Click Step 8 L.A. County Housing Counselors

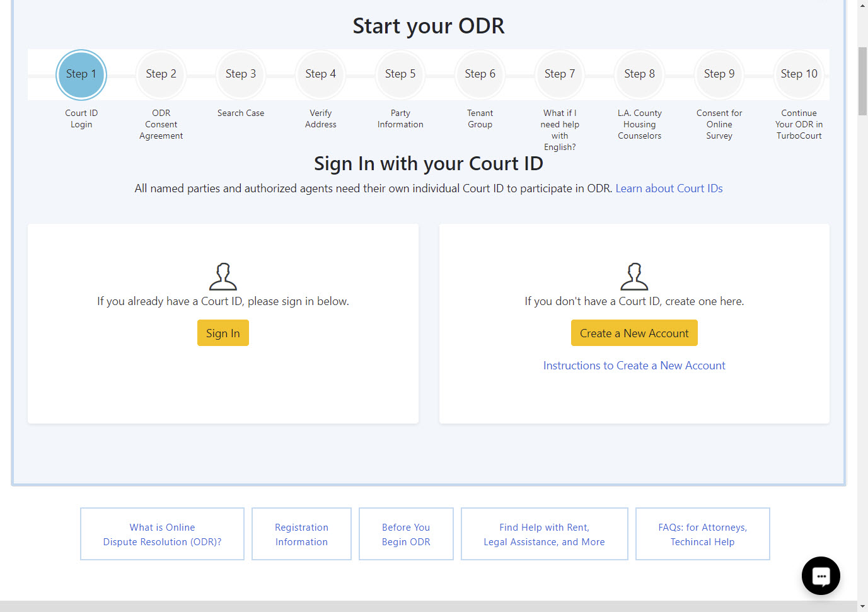(639, 74)
